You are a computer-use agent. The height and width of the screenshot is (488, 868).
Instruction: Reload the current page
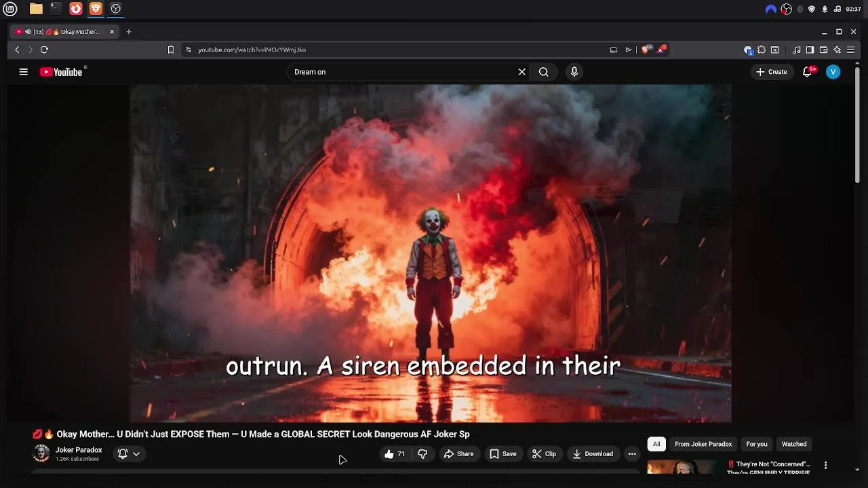point(44,49)
